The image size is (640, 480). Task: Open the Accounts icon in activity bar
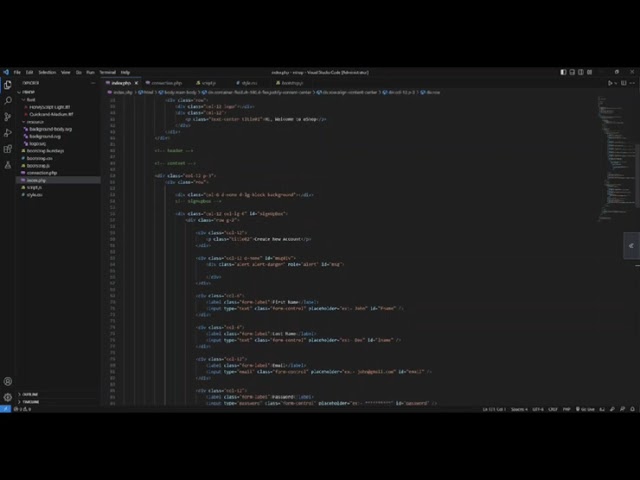[x=8, y=382]
